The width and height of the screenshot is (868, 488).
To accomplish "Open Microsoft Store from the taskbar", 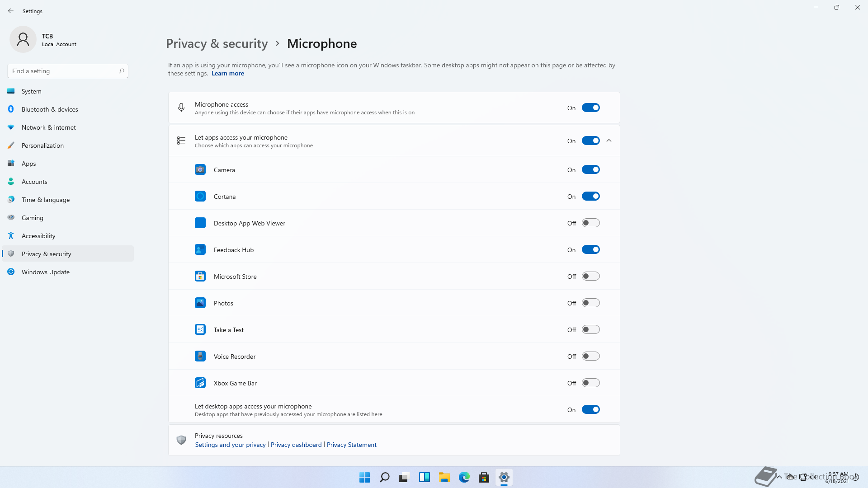I will click(x=484, y=477).
